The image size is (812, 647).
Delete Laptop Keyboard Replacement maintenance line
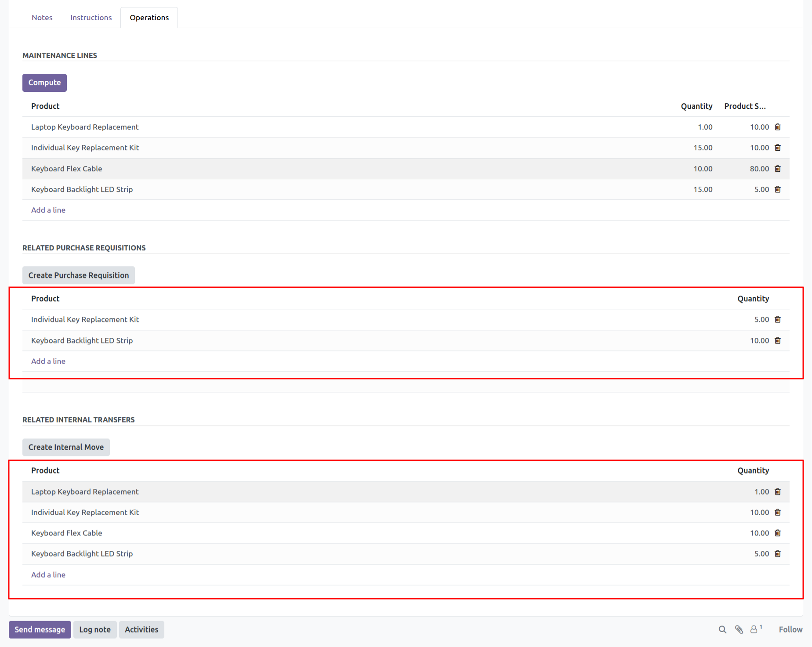pyautogui.click(x=777, y=127)
